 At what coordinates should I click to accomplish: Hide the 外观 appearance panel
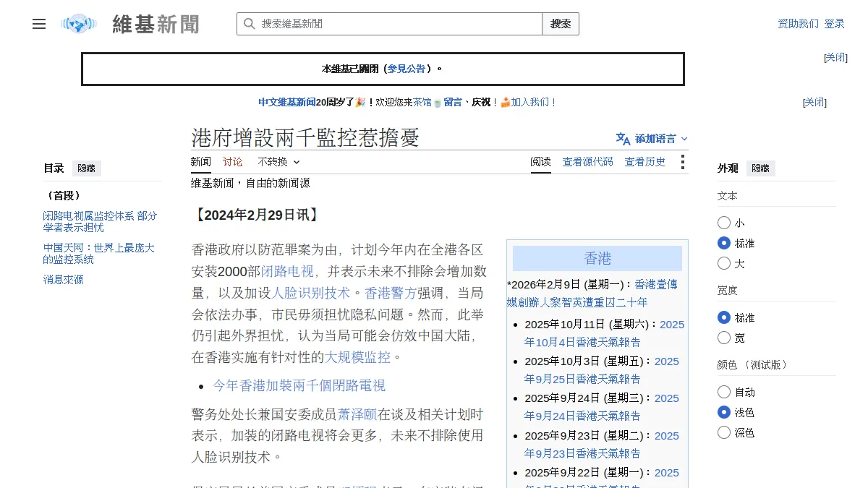[x=761, y=168]
